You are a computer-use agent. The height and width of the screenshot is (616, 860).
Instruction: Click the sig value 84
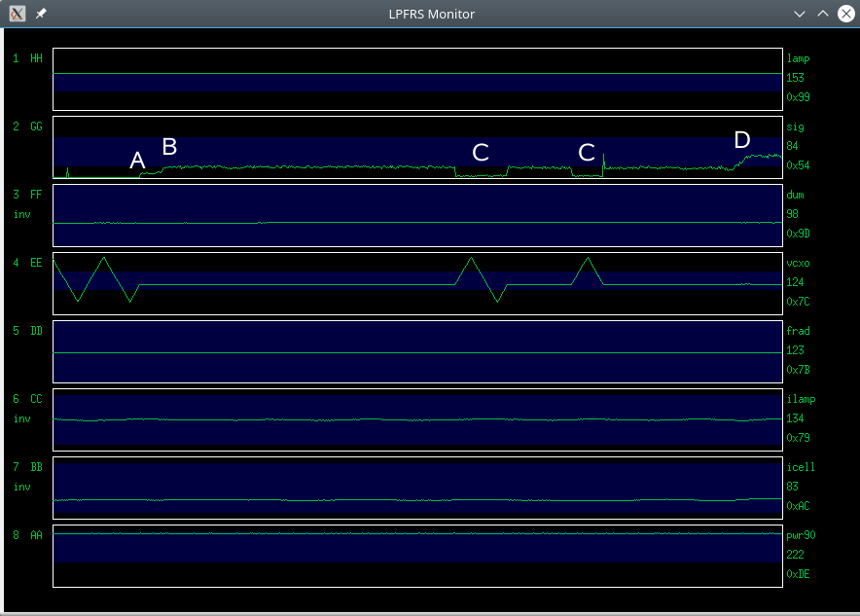coord(793,146)
